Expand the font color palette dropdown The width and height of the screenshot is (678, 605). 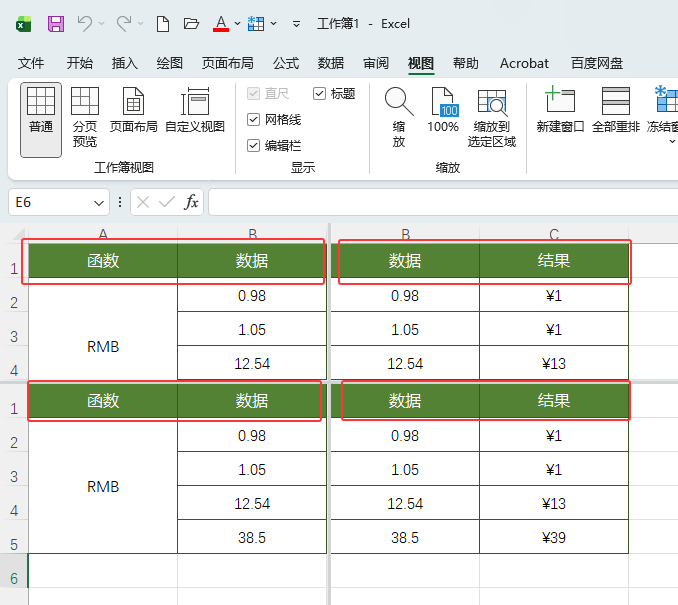click(237, 23)
